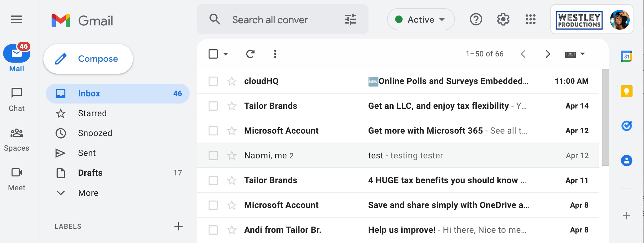Go to older messages arrow
Viewport: 644px width, 243px height.
pos(548,54)
